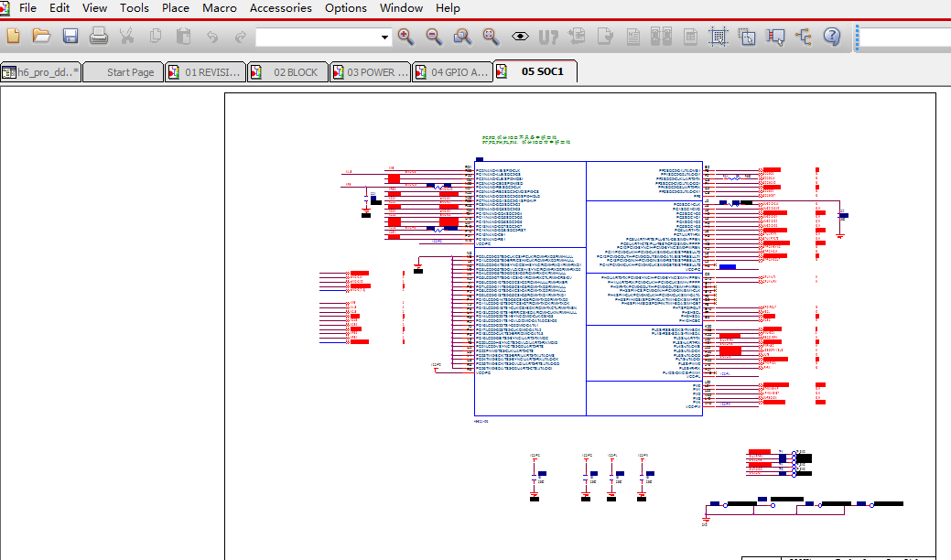This screenshot has width=951, height=560.
Task: Switch to the 02 BLOCK tab
Action: click(288, 72)
